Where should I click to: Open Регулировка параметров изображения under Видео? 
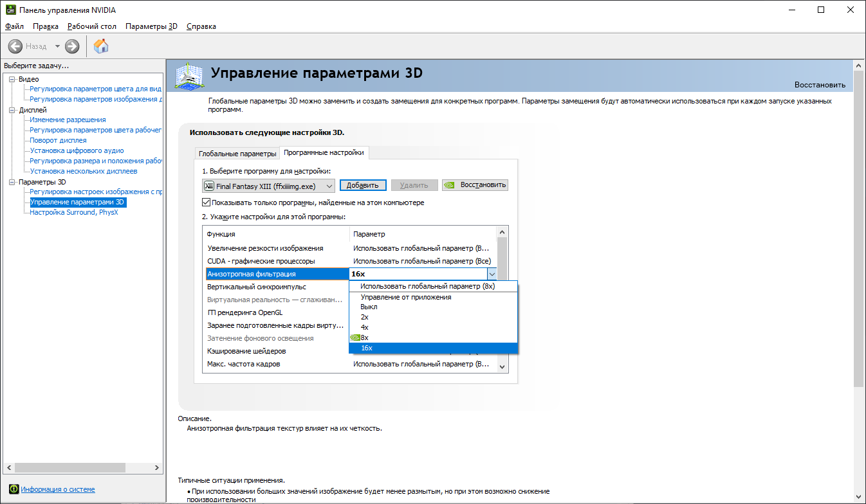coord(95,99)
